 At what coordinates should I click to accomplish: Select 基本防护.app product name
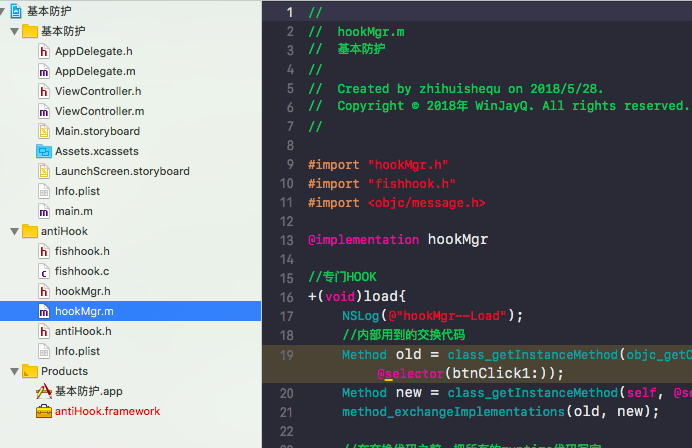pos(89,392)
